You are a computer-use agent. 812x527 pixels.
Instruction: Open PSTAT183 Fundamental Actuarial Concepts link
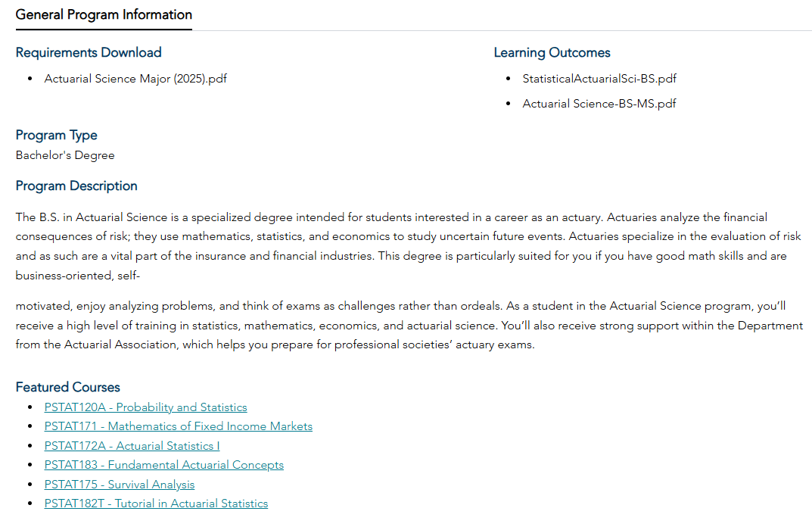coord(163,465)
